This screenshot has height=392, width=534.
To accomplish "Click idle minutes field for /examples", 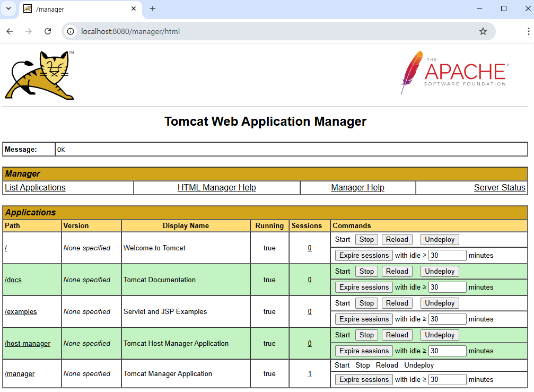I will [447, 319].
